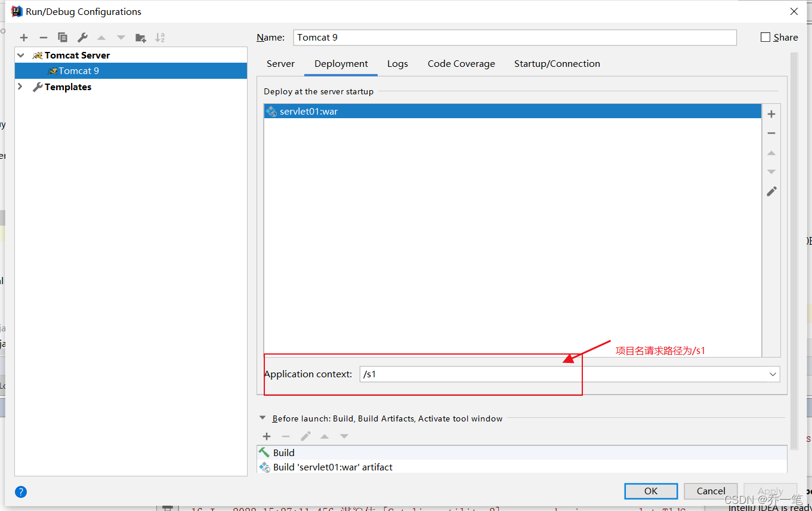This screenshot has width=812, height=511.
Task: Open the Logs tab
Action: click(x=397, y=64)
